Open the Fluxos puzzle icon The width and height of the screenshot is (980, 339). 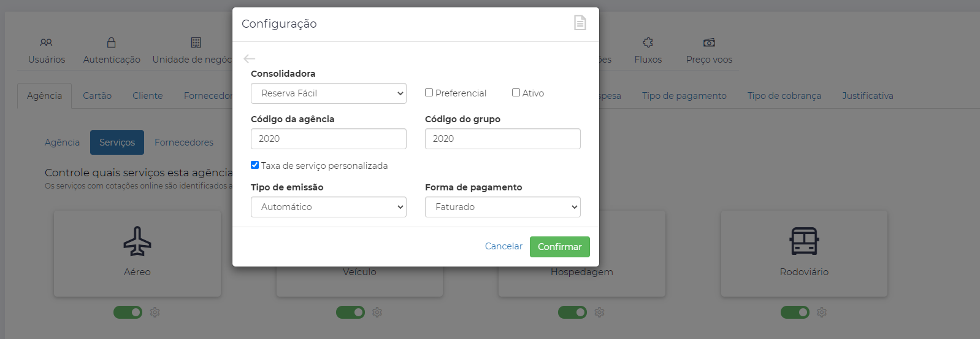(648, 42)
